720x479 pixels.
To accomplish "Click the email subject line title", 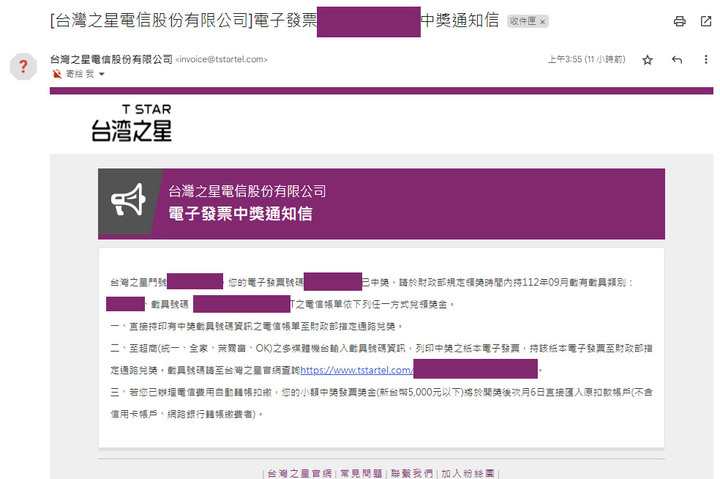I will 275,21.
